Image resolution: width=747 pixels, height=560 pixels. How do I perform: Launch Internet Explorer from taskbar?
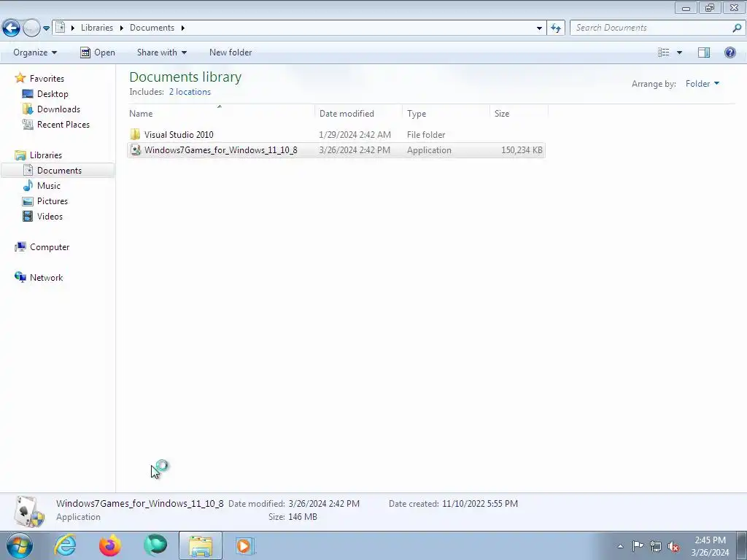pyautogui.click(x=65, y=545)
